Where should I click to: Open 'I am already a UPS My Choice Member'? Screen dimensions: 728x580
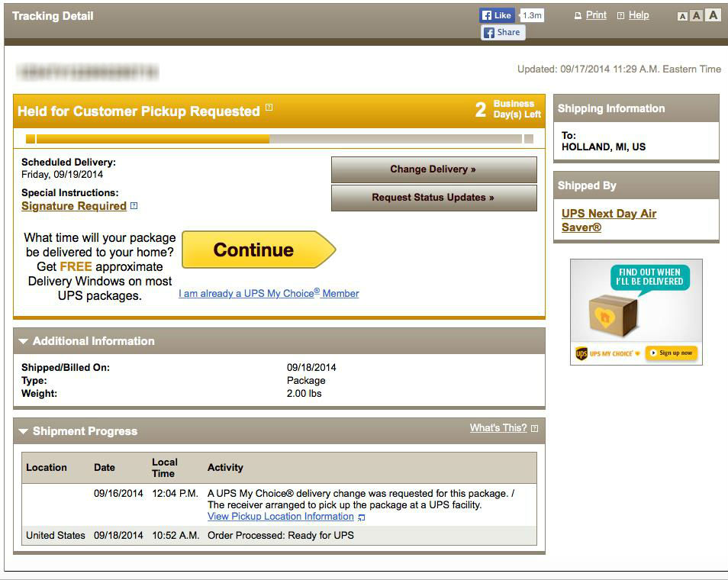[269, 294]
